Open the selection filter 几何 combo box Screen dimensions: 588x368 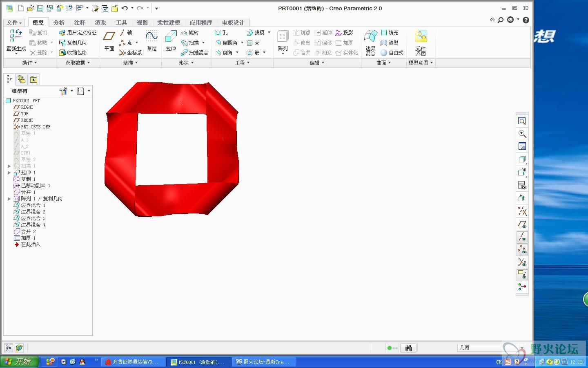pyautogui.click(x=490, y=348)
